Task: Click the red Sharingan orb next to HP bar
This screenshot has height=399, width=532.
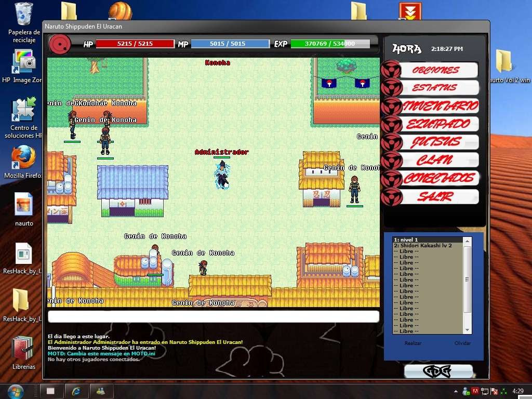Action: click(60, 44)
